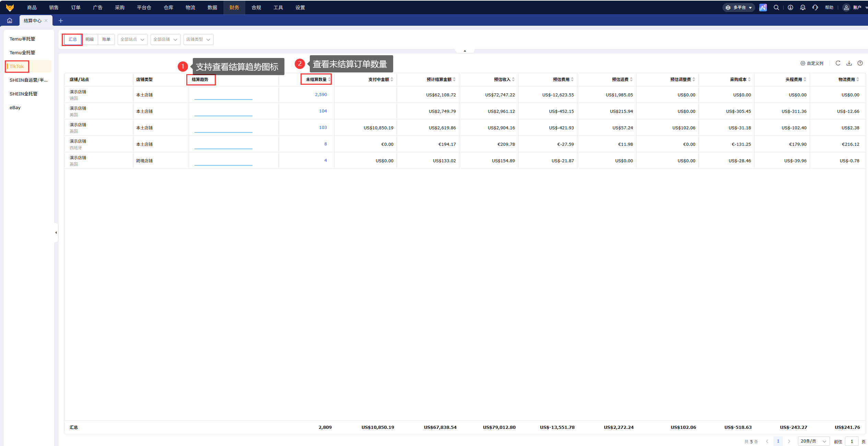Screen dimensions: 868x446
Task: Open 商品 top menu
Action: [32, 8]
